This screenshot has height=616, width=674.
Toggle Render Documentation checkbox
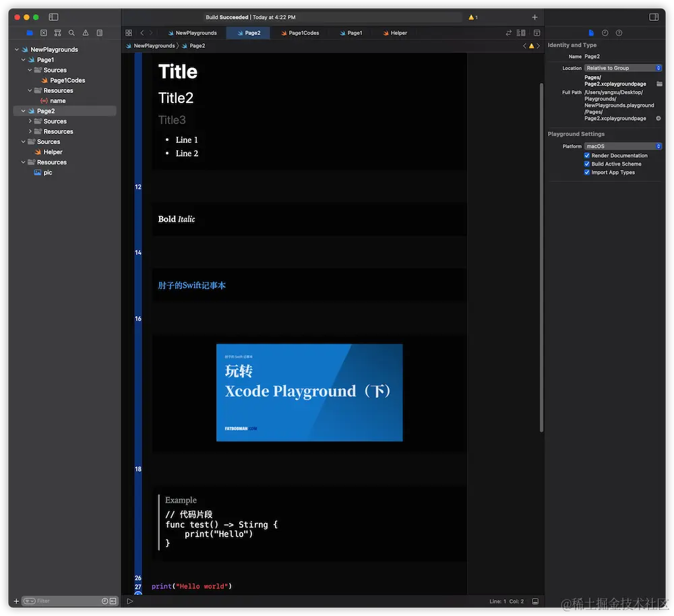[587, 155]
